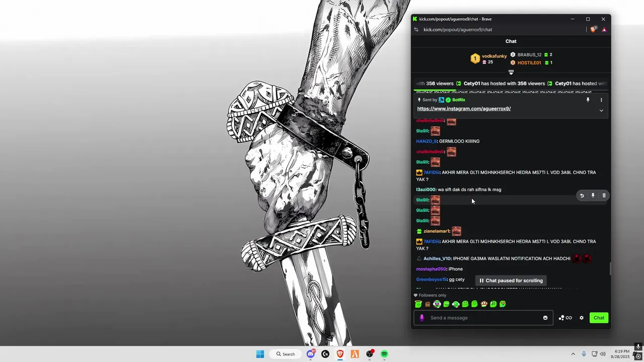Click the taskbar volume icon
Image resolution: width=644 pixels, height=362 pixels.
click(x=603, y=354)
